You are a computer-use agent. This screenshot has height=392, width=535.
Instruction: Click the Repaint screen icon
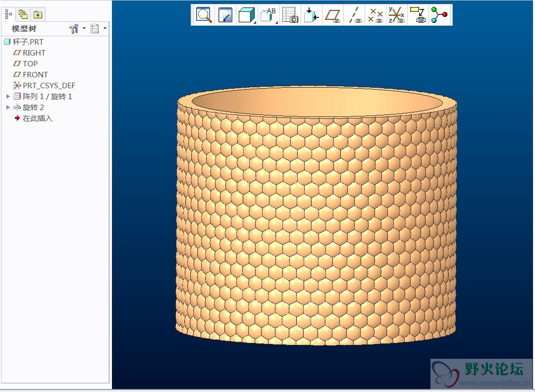pyautogui.click(x=225, y=15)
